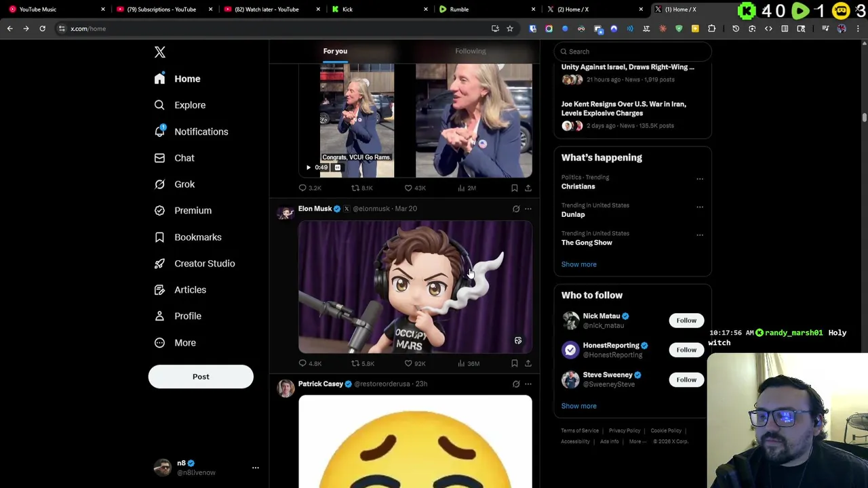View analytics of Elon Musk's post, 36M views
This screenshot has width=868, height=488.
click(468, 363)
